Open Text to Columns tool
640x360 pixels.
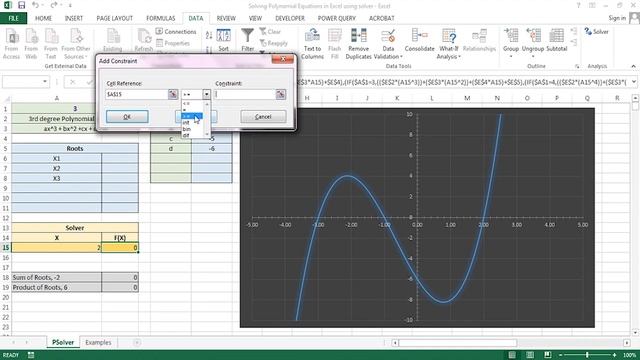coord(312,44)
